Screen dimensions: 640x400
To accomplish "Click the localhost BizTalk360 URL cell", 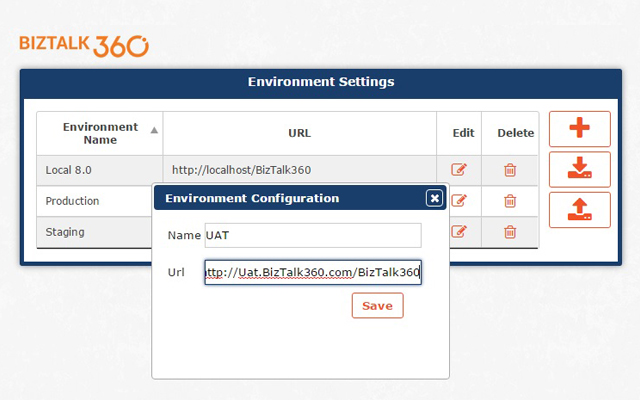I will [x=242, y=171].
